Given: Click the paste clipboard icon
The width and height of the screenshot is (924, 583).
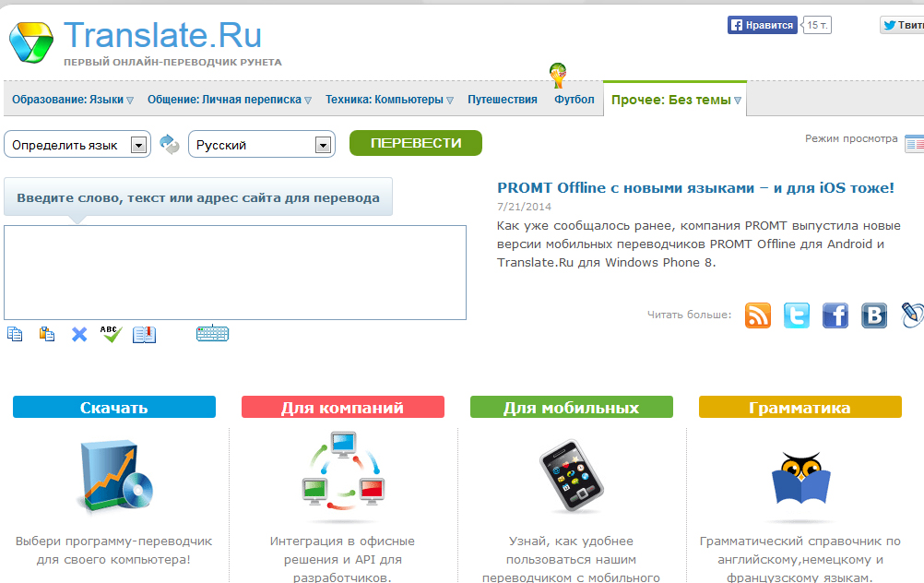Looking at the screenshot, I should tap(47, 334).
